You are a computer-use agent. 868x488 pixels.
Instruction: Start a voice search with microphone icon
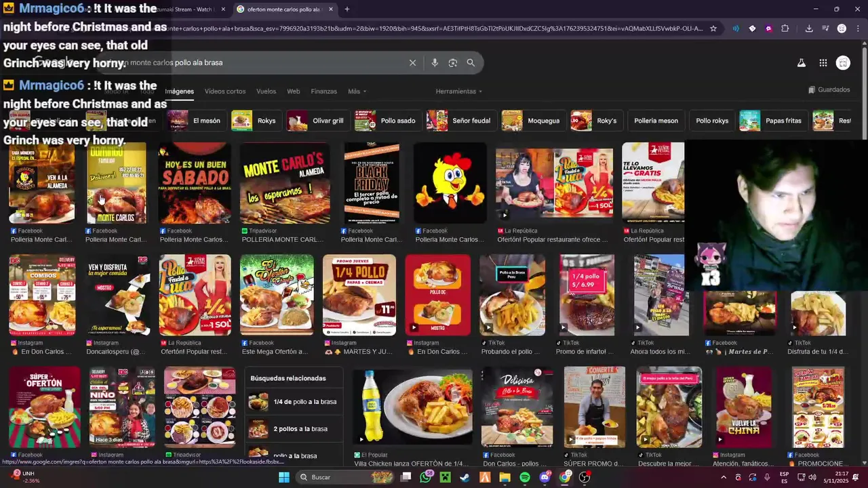(x=435, y=62)
